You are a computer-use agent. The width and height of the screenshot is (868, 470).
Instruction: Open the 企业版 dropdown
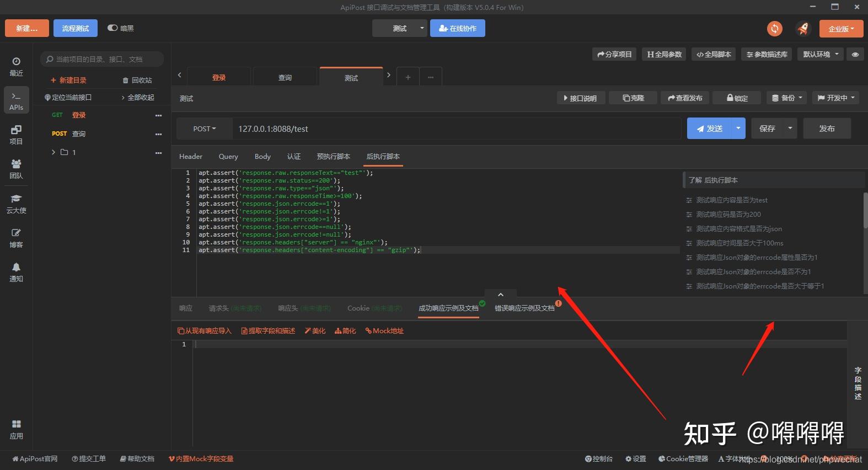841,29
